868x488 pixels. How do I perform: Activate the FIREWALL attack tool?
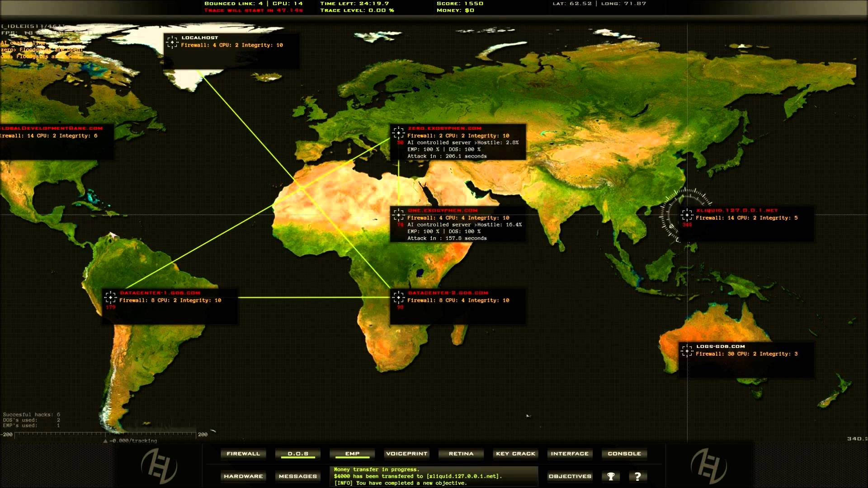pos(243,454)
